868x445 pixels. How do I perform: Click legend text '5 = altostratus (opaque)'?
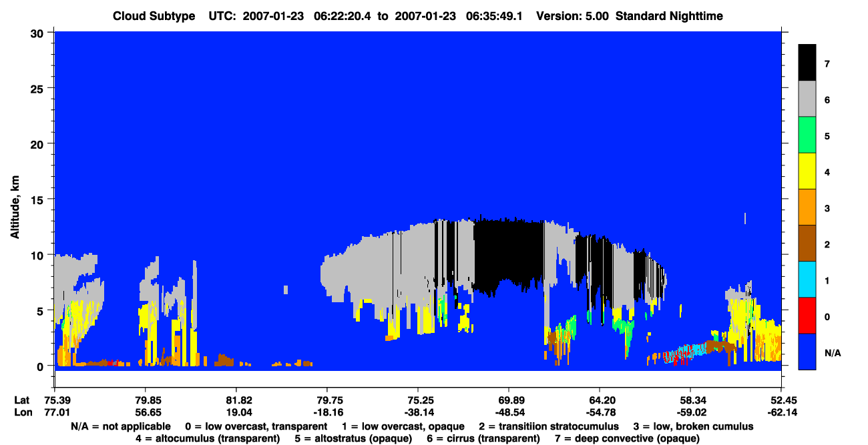[x=353, y=438]
